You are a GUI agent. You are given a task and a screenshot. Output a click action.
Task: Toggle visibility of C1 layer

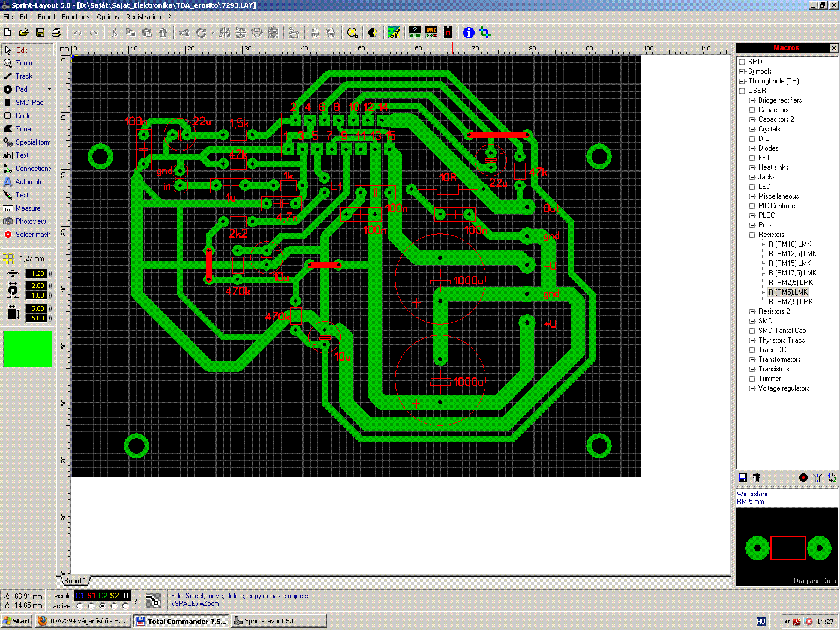(x=80, y=596)
